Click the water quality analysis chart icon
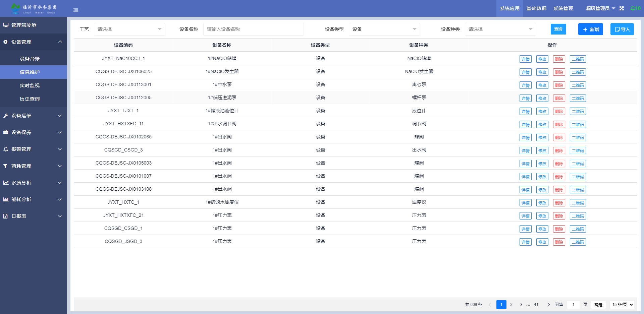Screen dimensions: 644x314 tap(6, 183)
